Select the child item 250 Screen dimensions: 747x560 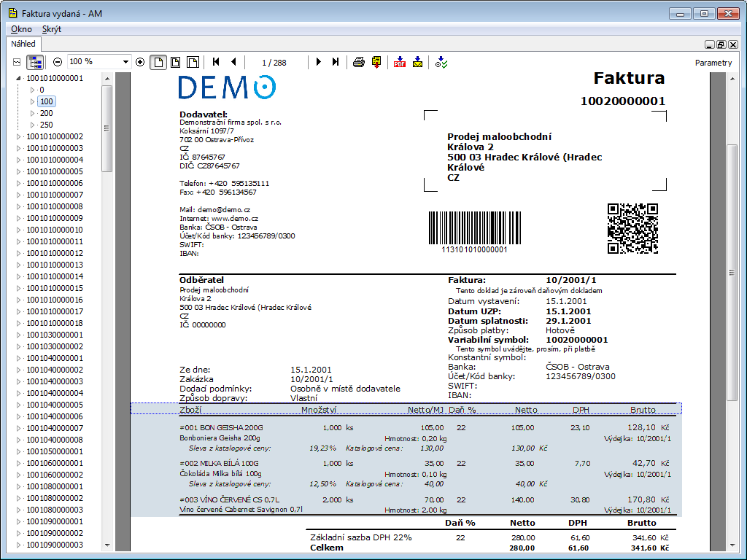coord(47,125)
